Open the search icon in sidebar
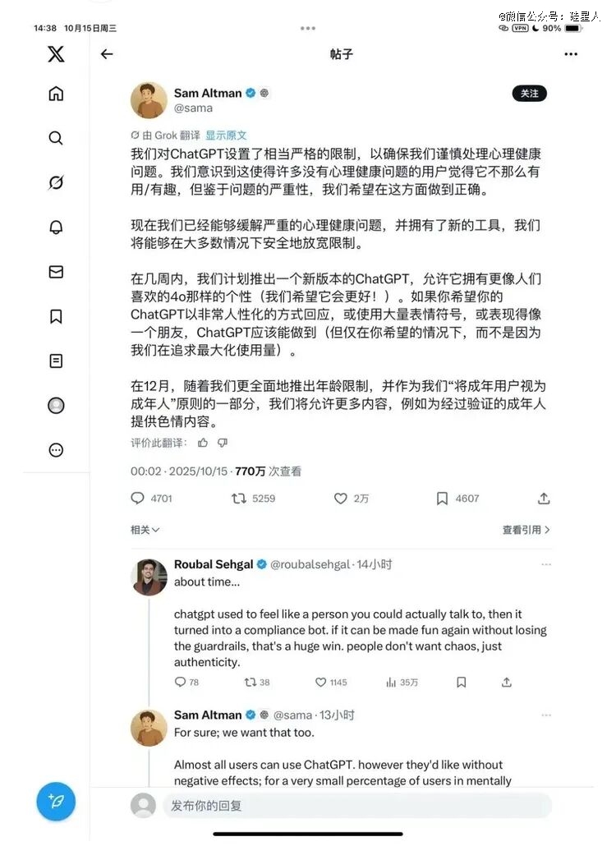Image resolution: width=616 pixels, height=846 pixels. 56,138
